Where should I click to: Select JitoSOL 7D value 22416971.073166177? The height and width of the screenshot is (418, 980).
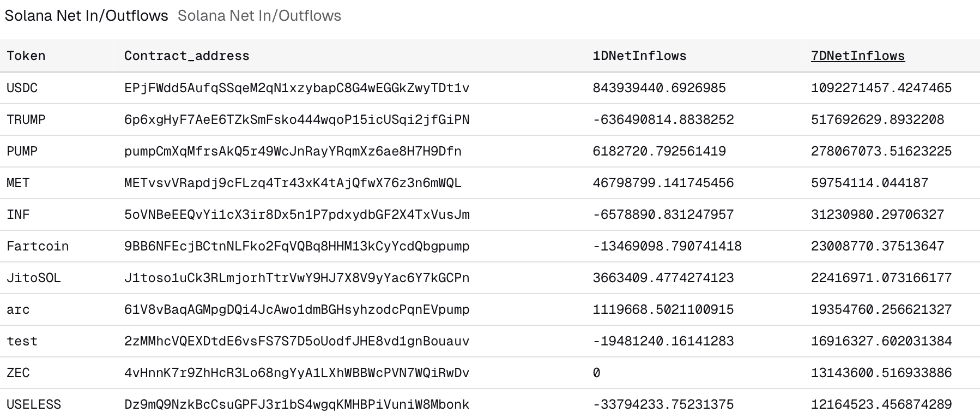coord(881,278)
